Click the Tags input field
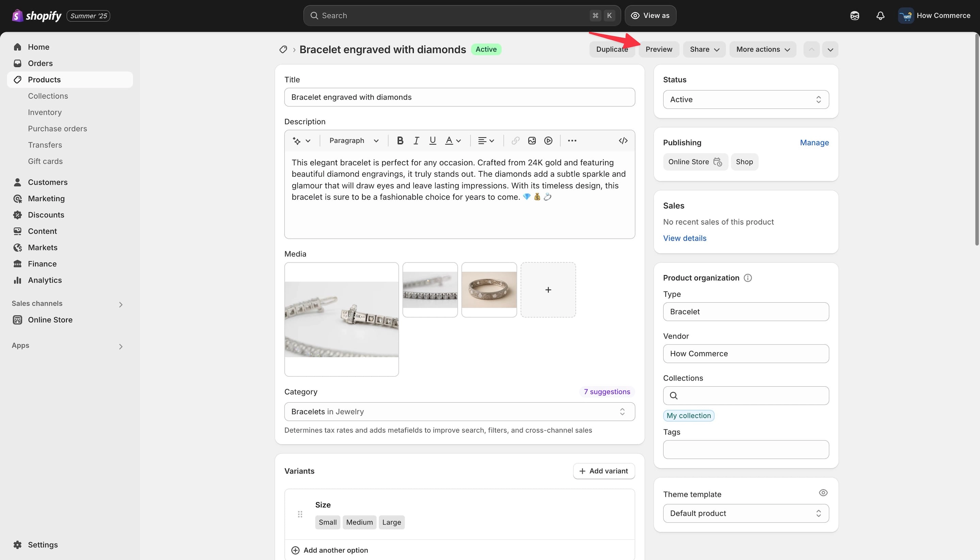Image resolution: width=980 pixels, height=560 pixels. pos(746,449)
